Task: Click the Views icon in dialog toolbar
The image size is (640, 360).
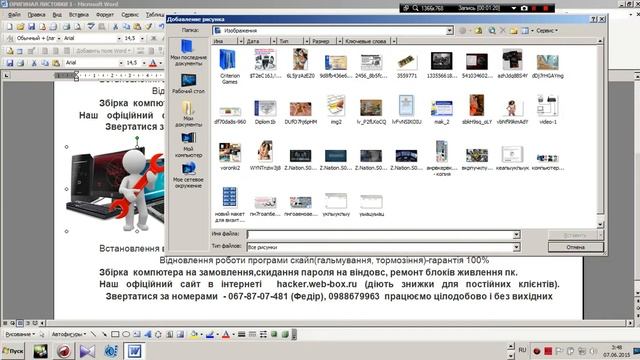Action: tap(525, 31)
